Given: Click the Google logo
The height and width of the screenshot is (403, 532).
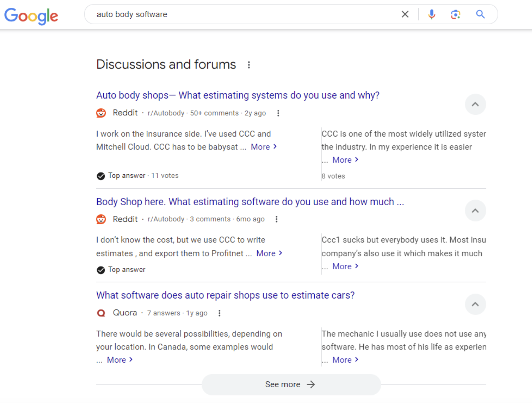Looking at the screenshot, I should [31, 16].
